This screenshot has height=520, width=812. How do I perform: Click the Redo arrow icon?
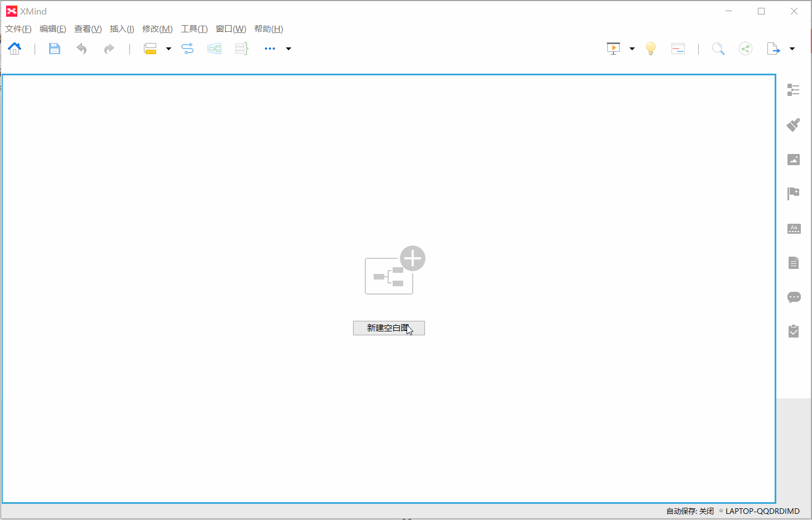(109, 49)
